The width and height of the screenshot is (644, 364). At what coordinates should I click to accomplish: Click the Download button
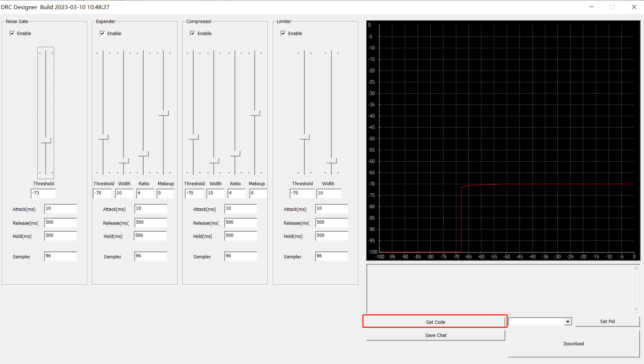coord(573,344)
